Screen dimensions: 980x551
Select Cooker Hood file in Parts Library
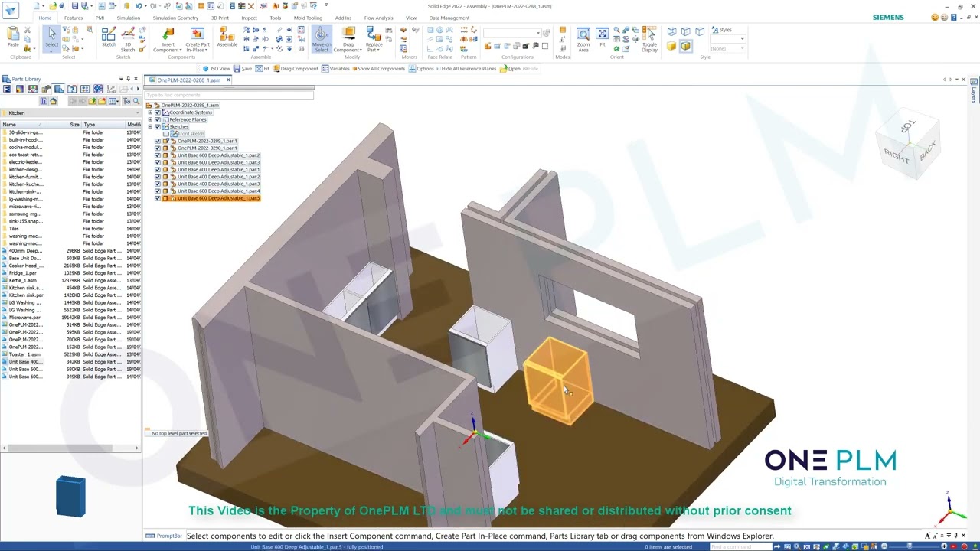tap(23, 266)
